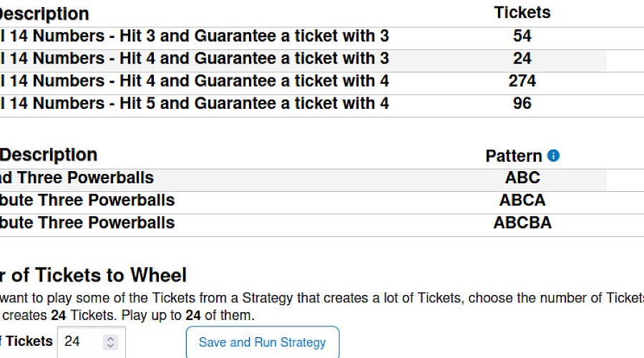Click Save and Run Strategy button

tap(263, 342)
